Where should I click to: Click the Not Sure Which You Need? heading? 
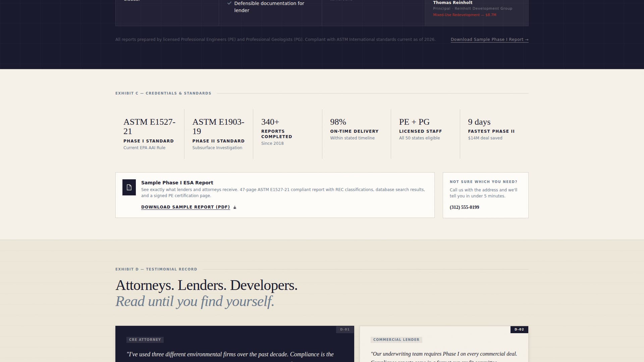point(483,182)
